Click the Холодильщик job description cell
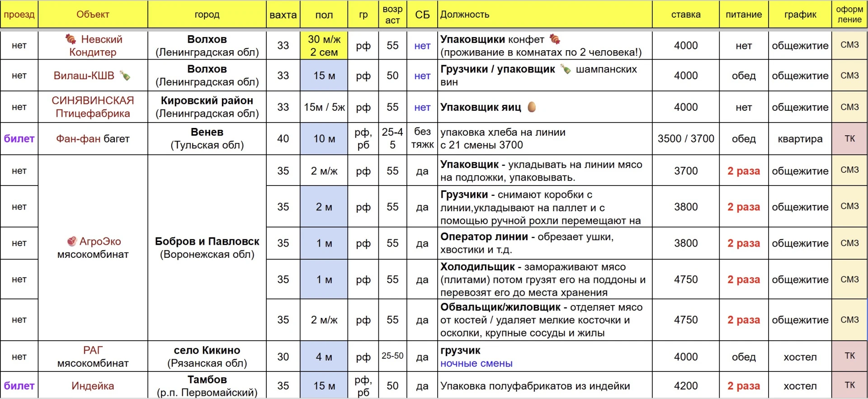 coord(545,280)
